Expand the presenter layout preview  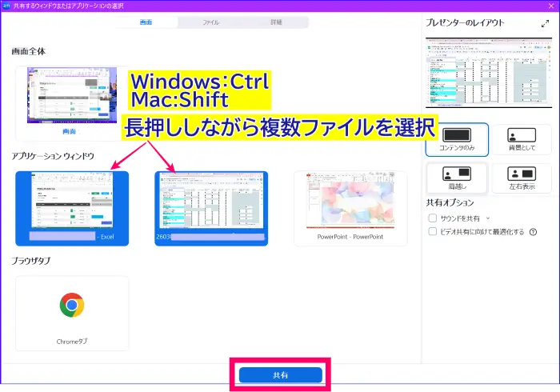[x=545, y=23]
